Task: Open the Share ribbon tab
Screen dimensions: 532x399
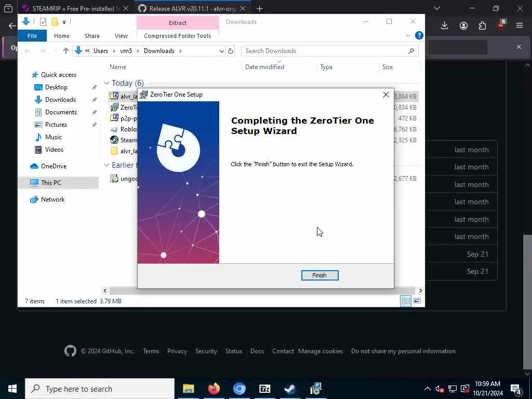Action: click(92, 36)
